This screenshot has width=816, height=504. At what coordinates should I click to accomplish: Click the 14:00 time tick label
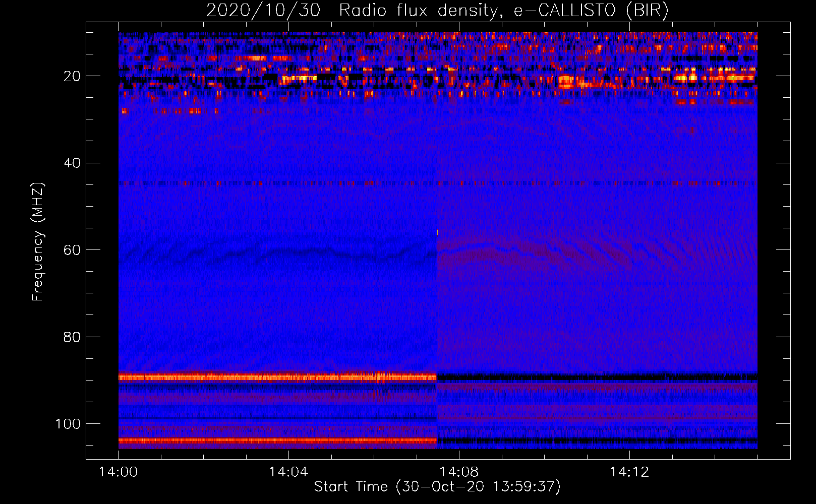[118, 472]
